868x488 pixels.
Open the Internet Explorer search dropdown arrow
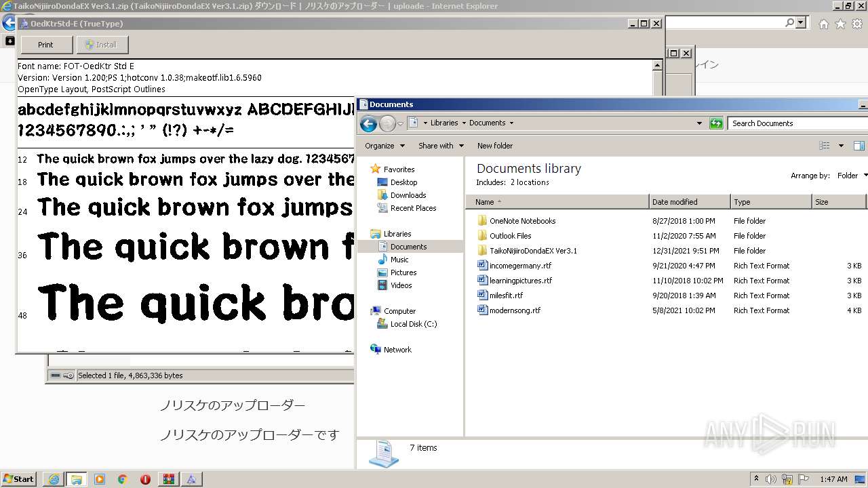click(801, 23)
